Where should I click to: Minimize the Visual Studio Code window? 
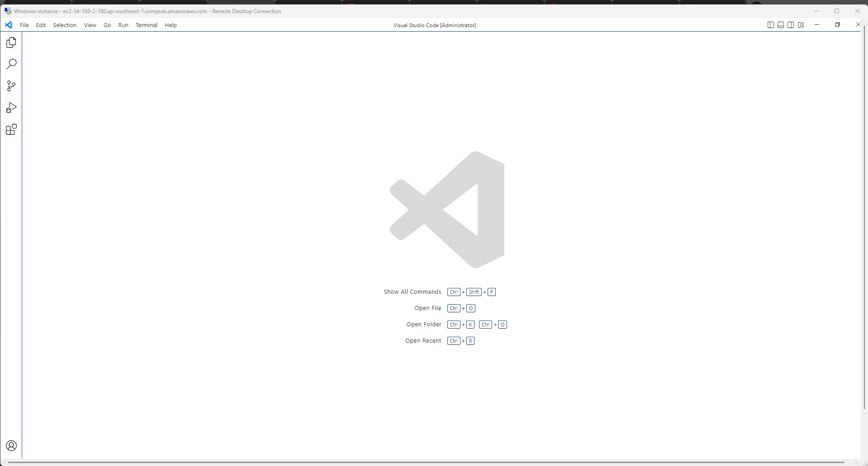817,25
